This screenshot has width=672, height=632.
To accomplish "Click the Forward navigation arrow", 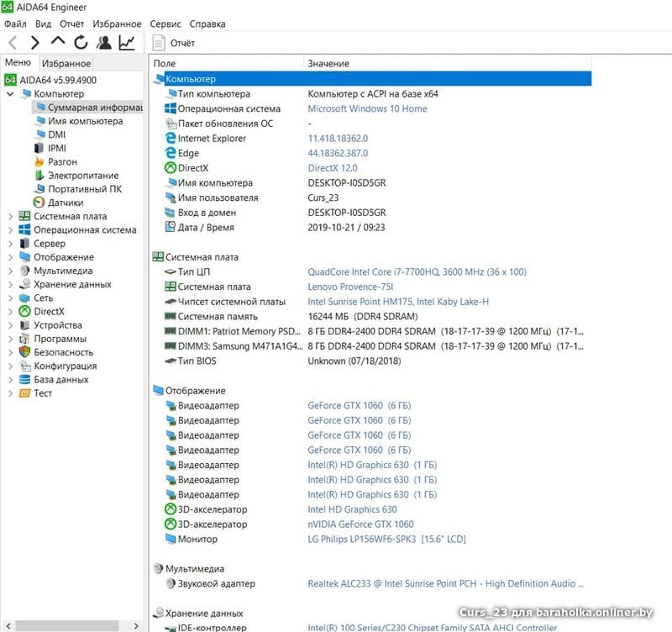I will (x=35, y=43).
